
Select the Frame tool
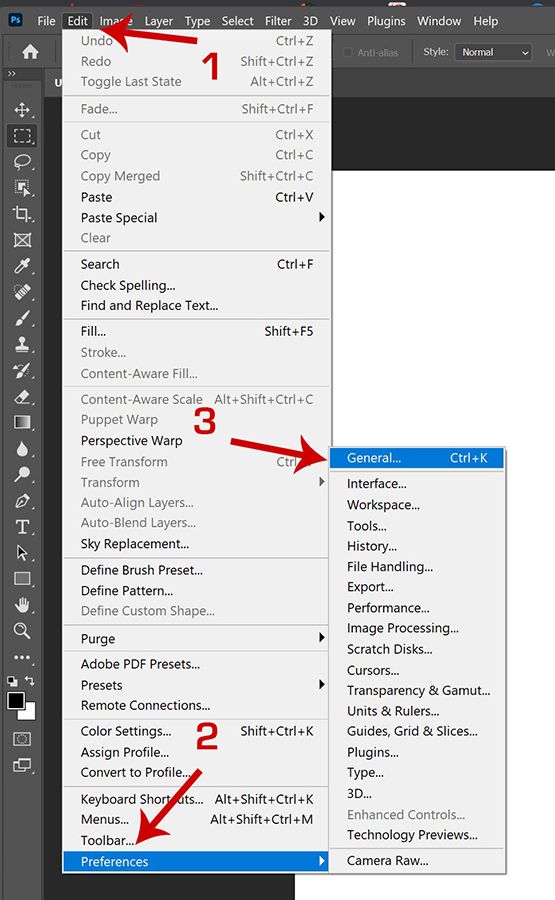[x=22, y=240]
